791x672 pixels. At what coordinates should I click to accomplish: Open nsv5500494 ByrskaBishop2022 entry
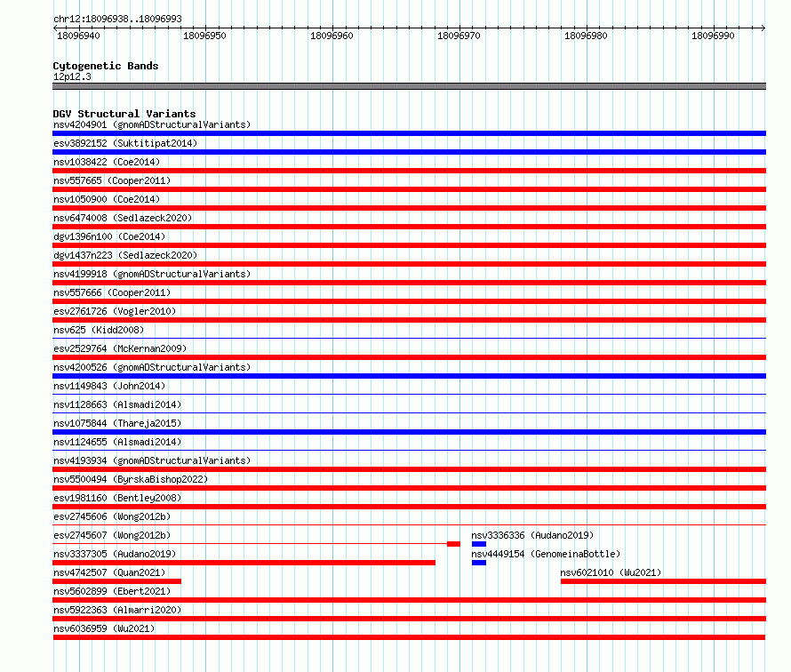point(131,479)
